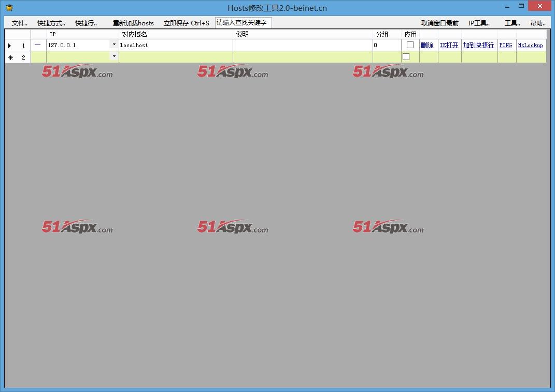
Task: Click the 对应域名 column header
Action: coord(135,34)
